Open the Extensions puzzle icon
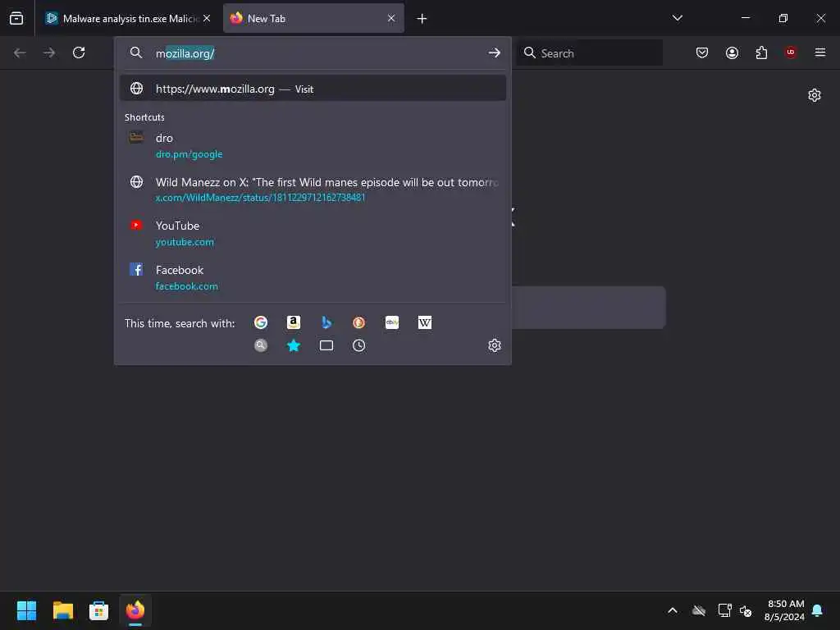Image resolution: width=840 pixels, height=630 pixels. [x=761, y=52]
